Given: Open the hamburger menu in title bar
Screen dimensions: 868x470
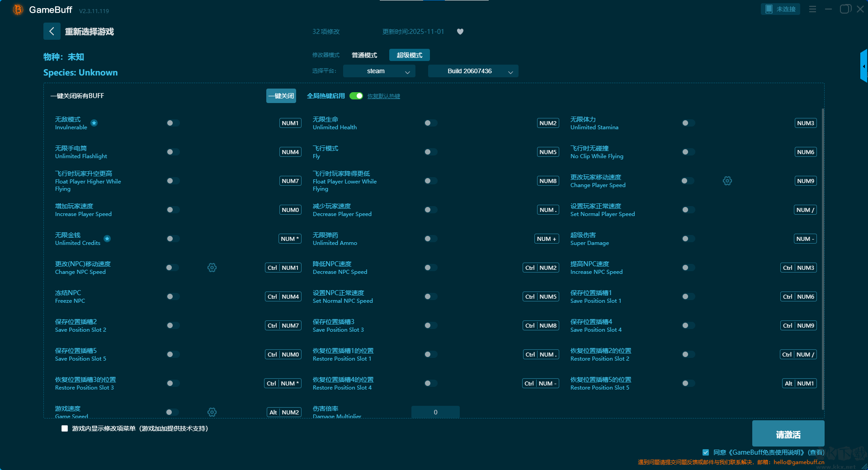Looking at the screenshot, I should [x=812, y=9].
